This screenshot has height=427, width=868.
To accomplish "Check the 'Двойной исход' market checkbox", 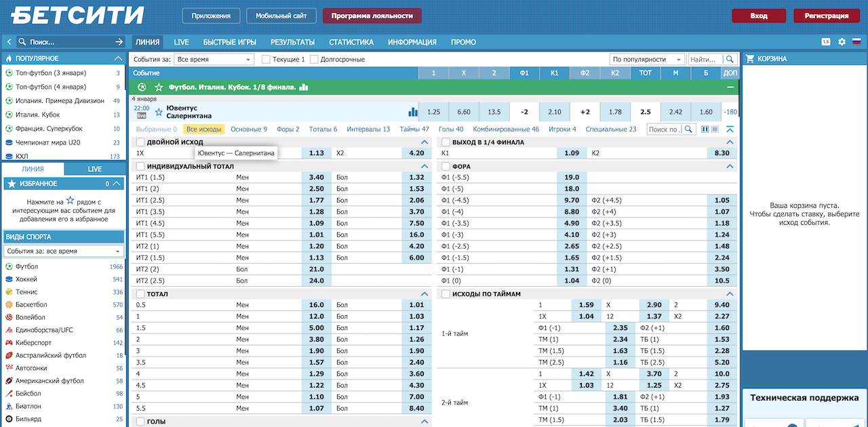I will (140, 142).
